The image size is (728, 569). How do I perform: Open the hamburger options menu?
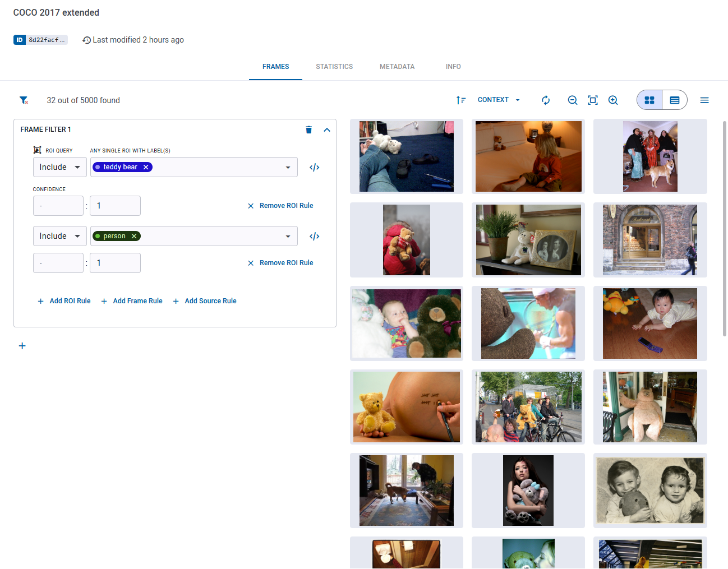tap(704, 100)
